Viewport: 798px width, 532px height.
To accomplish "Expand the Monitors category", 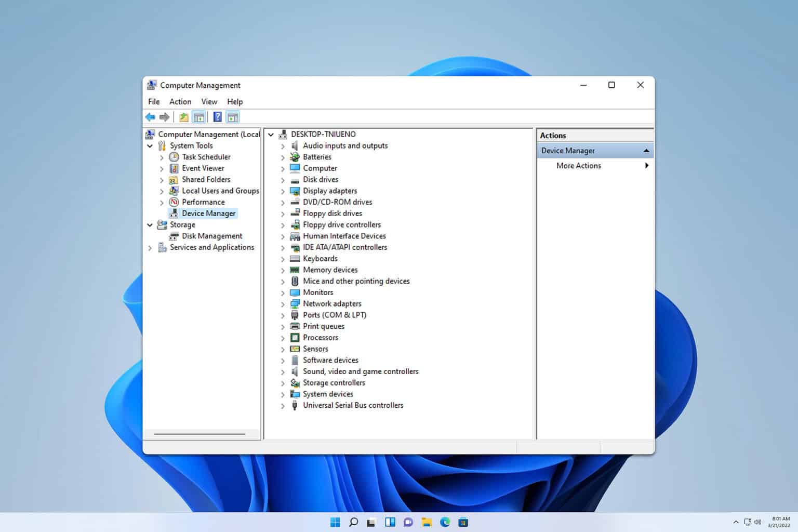I will 283,293.
